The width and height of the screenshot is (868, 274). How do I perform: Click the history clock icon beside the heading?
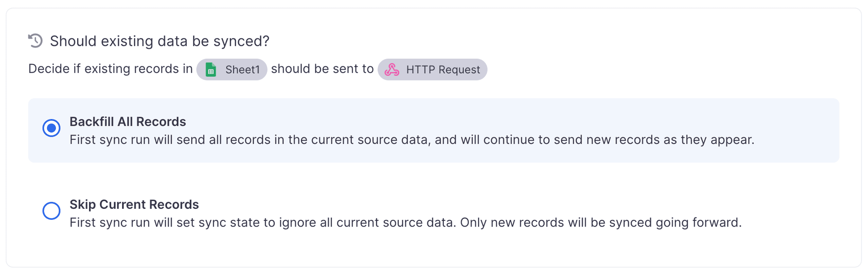(x=36, y=40)
